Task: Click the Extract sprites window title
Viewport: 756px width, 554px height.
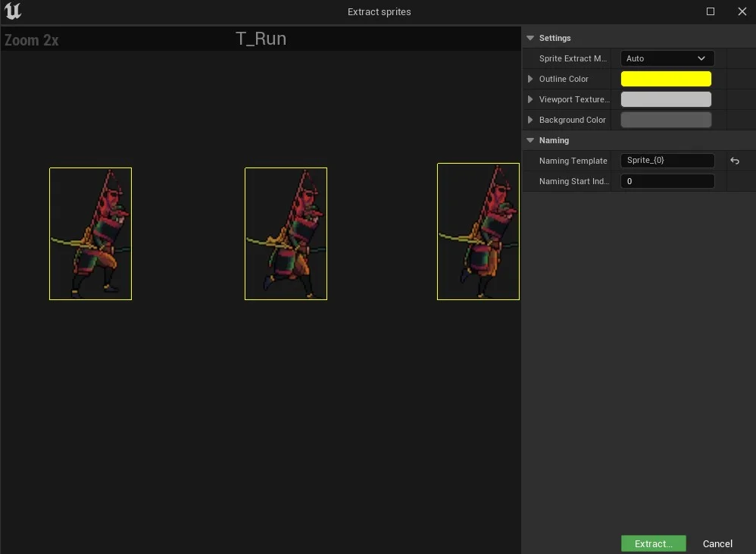Action: [379, 11]
